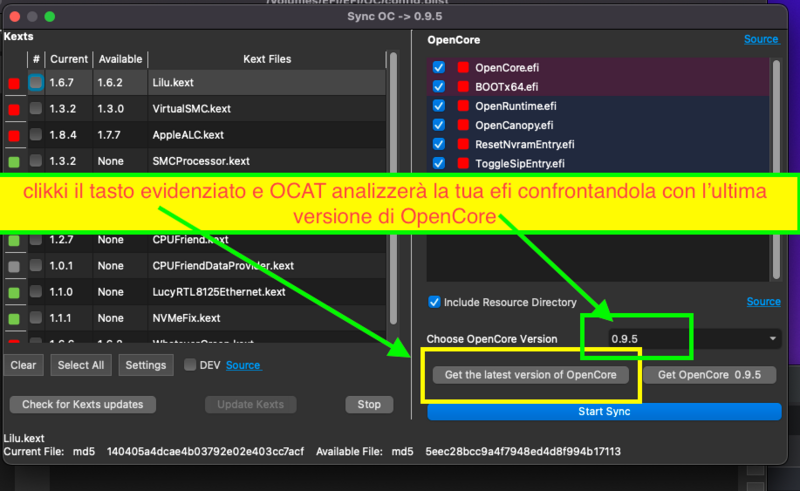Tick the checkbox for LucyRTL8125Ethernet.kext row
Screen dimensions: 800x491
click(x=36, y=291)
